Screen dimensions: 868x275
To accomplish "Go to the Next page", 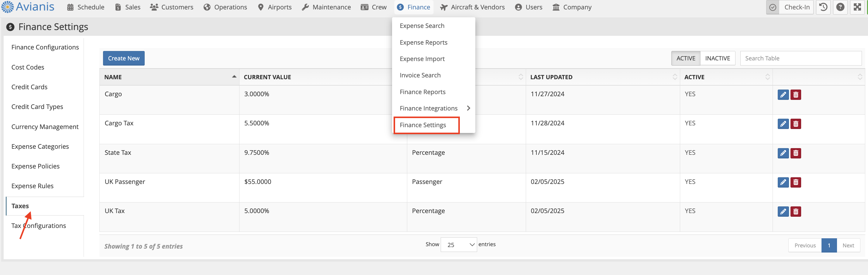I will (848, 245).
